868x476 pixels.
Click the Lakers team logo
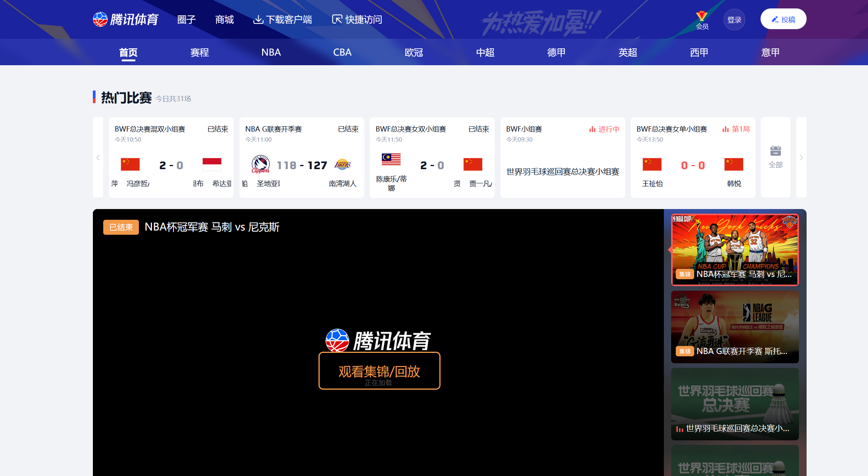343,165
